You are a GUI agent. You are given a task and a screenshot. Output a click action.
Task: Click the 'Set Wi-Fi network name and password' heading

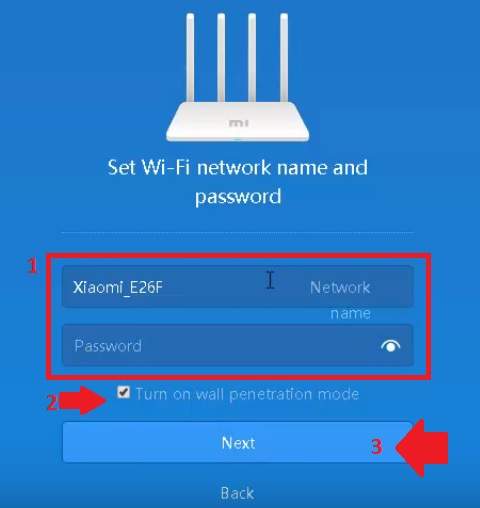point(238,181)
